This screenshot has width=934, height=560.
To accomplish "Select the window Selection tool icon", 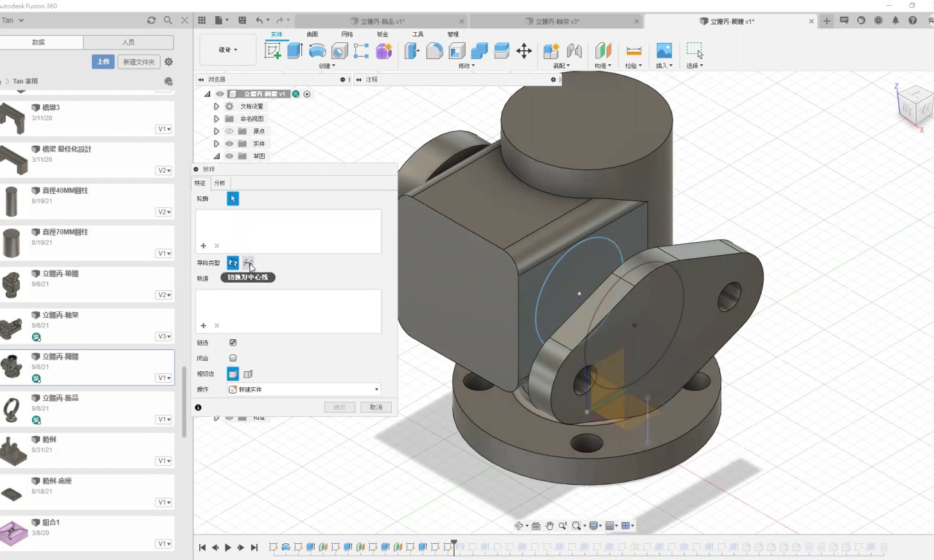I will tap(695, 50).
